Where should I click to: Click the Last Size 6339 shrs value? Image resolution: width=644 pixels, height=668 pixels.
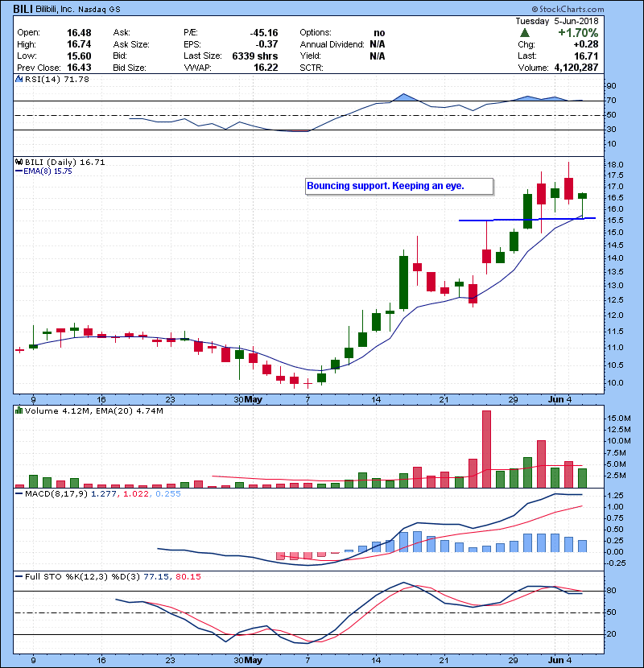[255, 56]
